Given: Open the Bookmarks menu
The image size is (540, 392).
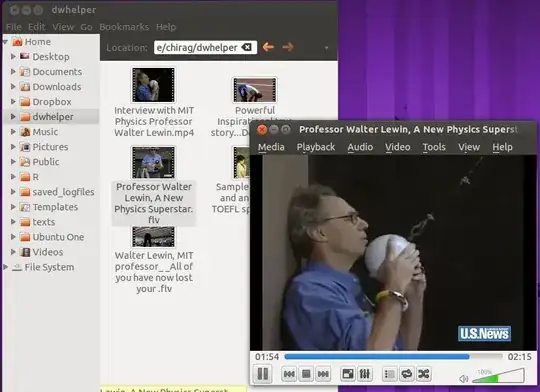Looking at the screenshot, I should 124,27.
